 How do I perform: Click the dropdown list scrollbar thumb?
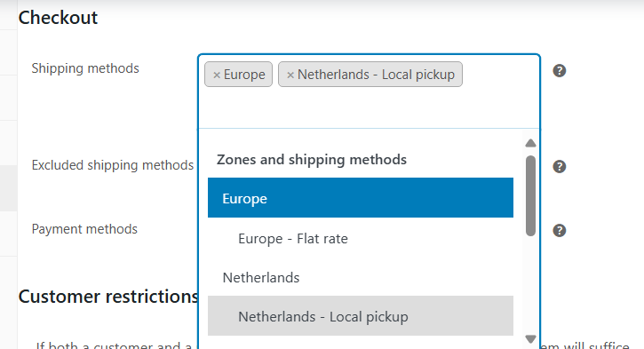[530, 195]
